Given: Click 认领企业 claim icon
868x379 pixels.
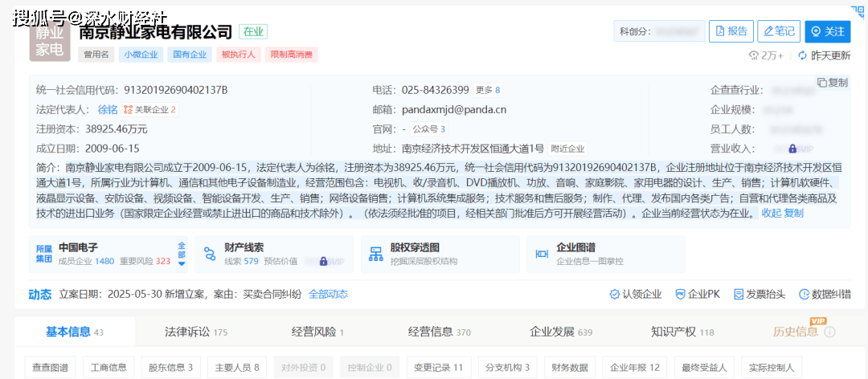Looking at the screenshot, I should [614, 295].
